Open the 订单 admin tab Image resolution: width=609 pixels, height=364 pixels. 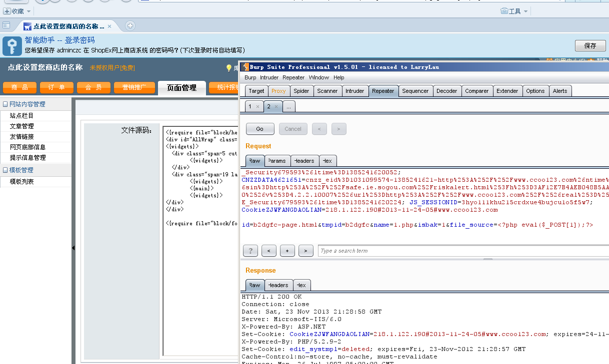point(56,87)
